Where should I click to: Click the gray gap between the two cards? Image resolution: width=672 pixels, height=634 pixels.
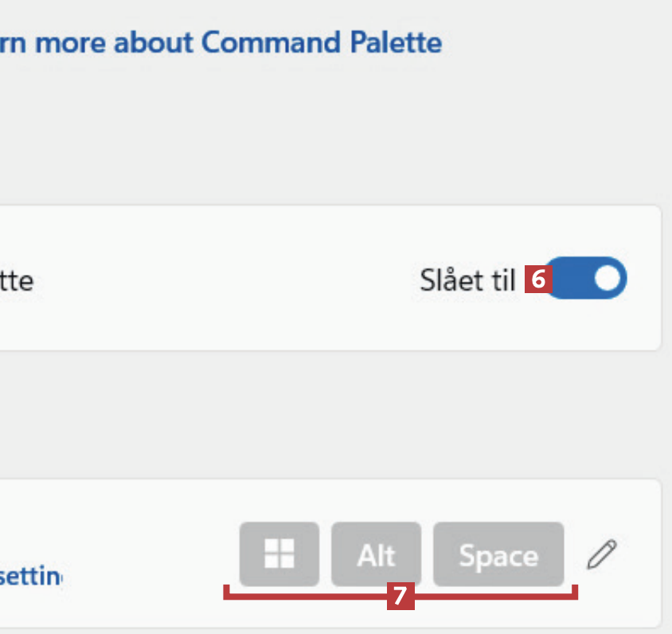click(318, 414)
